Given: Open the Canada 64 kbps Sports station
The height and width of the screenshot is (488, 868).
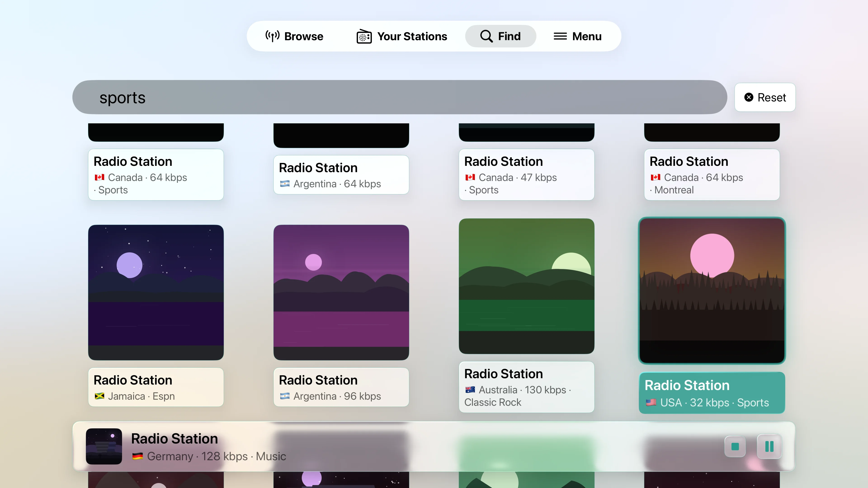Looking at the screenshot, I should tap(156, 174).
